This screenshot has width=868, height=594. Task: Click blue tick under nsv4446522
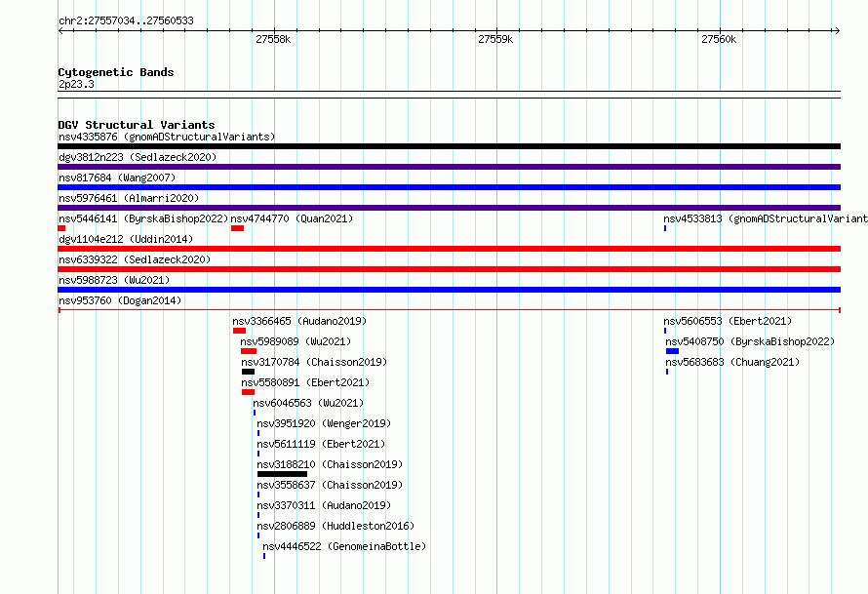click(264, 556)
